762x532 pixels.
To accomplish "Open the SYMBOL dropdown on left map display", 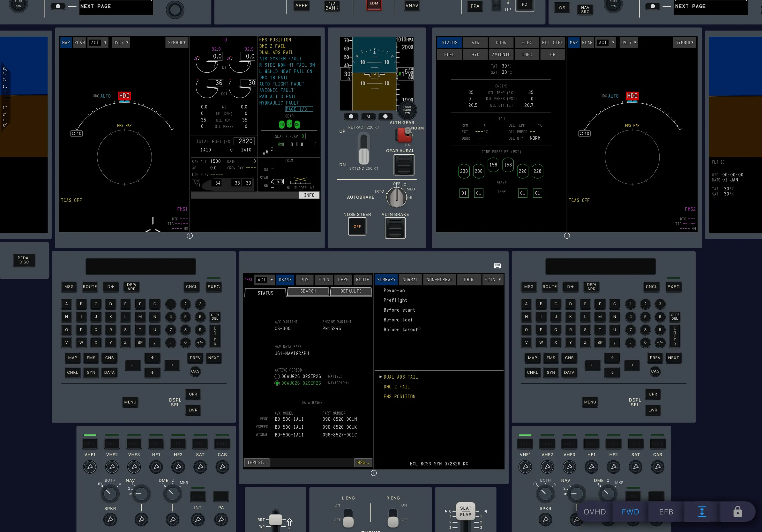I will tap(176, 42).
